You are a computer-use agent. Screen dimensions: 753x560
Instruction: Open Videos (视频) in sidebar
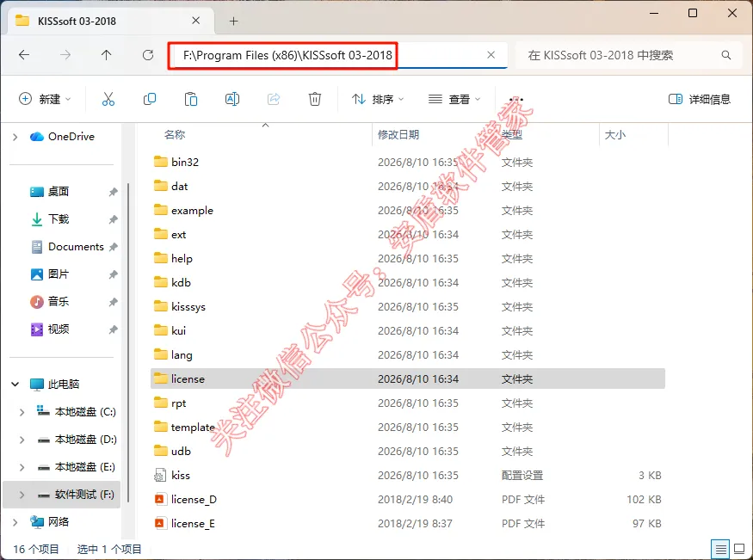tap(59, 329)
